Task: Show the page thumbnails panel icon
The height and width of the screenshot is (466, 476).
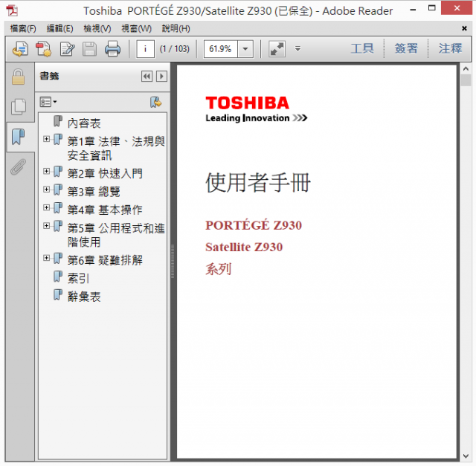Action: (19, 107)
